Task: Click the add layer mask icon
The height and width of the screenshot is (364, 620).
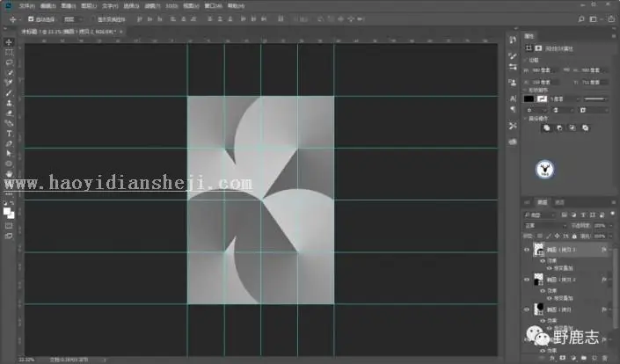Action: click(x=562, y=358)
